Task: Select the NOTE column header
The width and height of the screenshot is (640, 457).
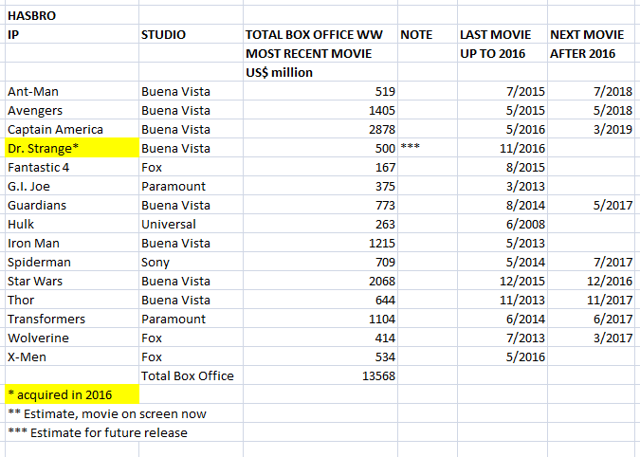Action: point(427,34)
